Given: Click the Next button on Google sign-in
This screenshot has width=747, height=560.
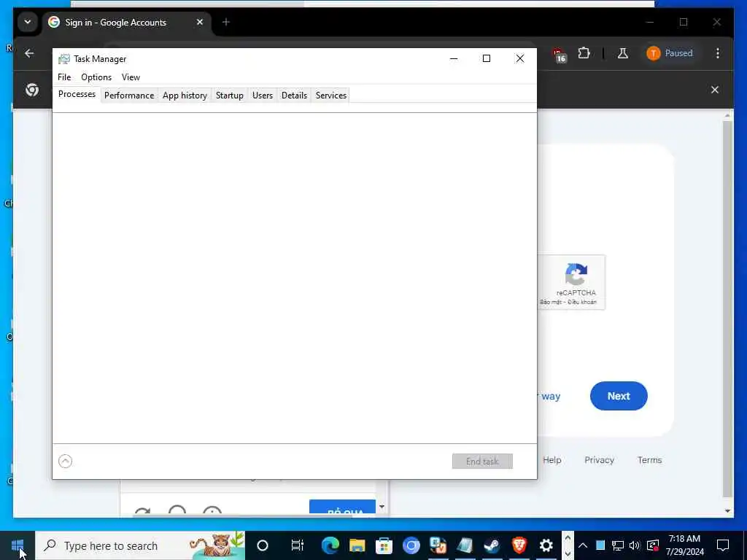Looking at the screenshot, I should (x=619, y=396).
